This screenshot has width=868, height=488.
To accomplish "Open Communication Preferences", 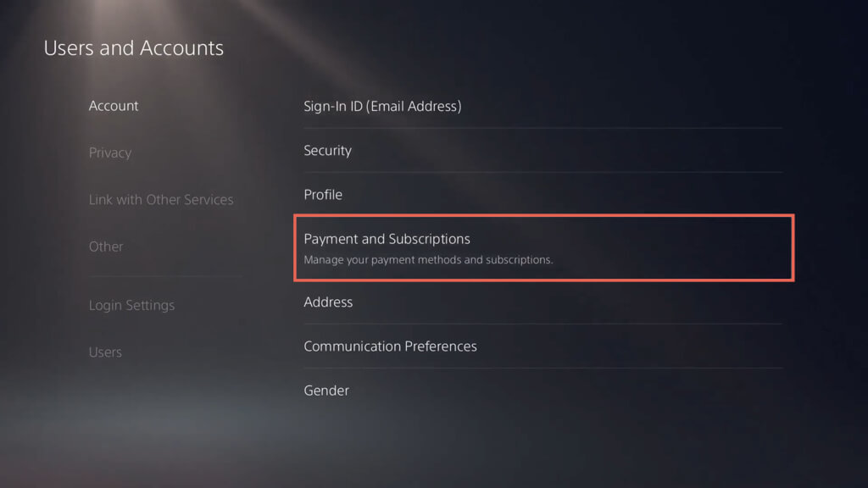I will pyautogui.click(x=390, y=346).
